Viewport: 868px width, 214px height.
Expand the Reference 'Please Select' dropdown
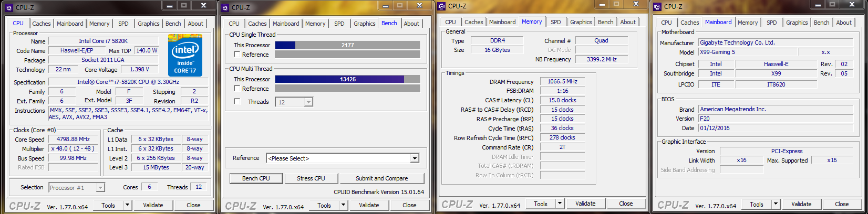click(x=415, y=158)
